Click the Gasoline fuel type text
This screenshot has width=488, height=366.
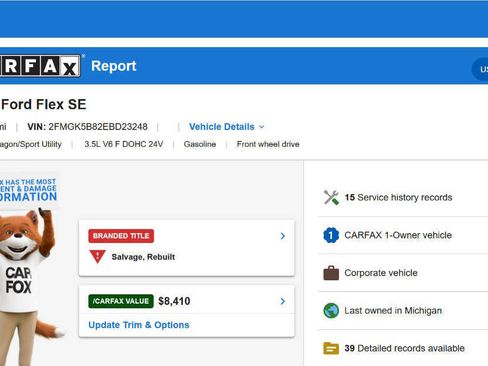coord(200,144)
